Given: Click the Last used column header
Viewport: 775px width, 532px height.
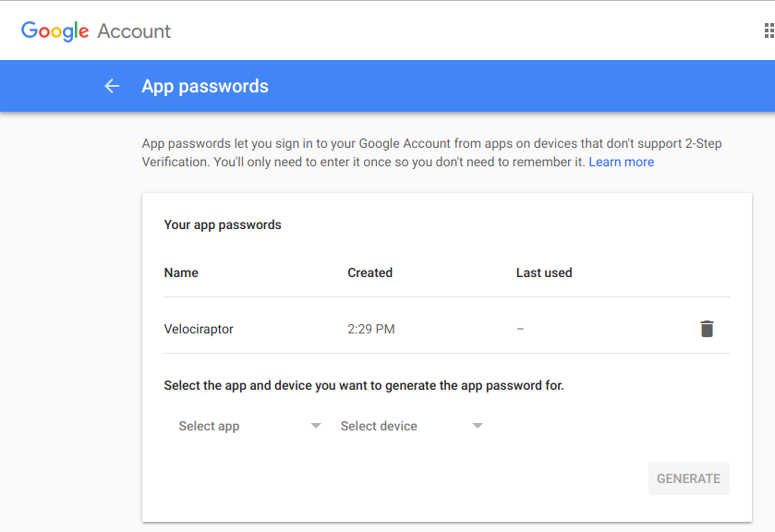Looking at the screenshot, I should click(544, 272).
